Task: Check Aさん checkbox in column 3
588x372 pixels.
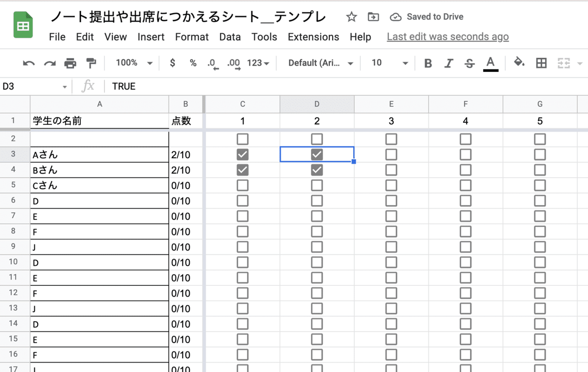Action: coord(391,155)
